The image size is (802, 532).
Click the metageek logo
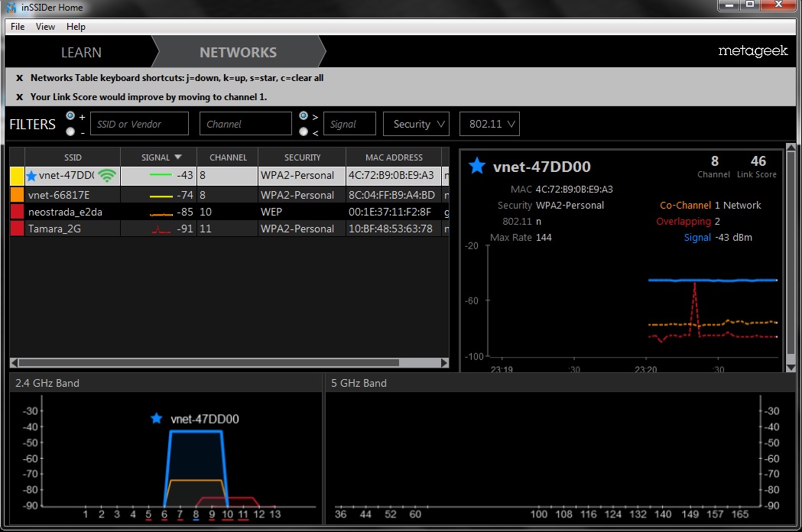point(753,50)
